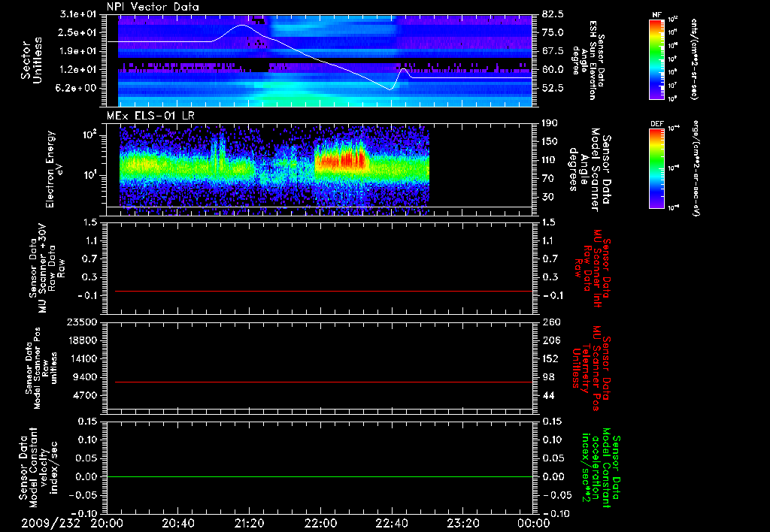Viewport: 770px width, 532px height.
Task: Click the "cnts/(cm**2-sr-sec)" color bar units label
Action: [x=693, y=59]
